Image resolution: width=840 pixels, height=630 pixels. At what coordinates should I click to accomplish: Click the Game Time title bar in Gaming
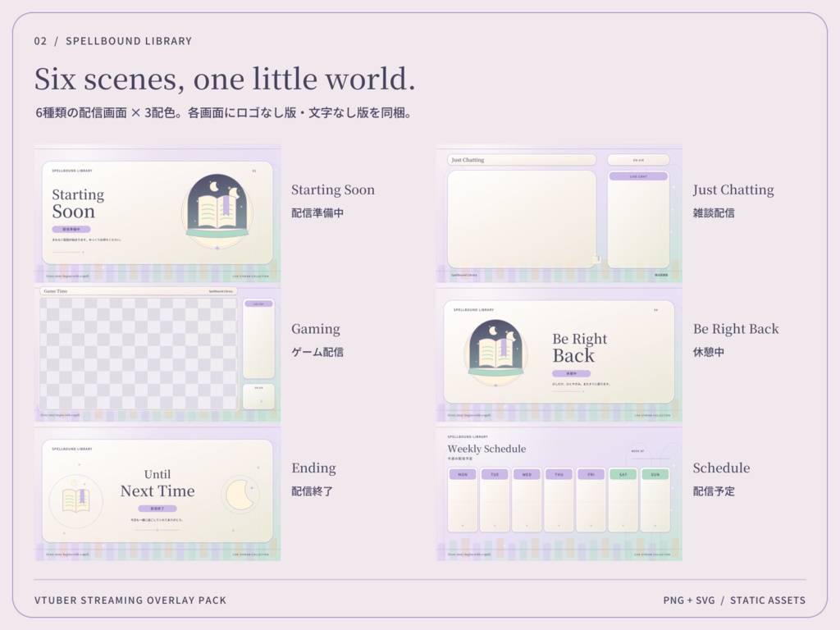[x=139, y=291]
